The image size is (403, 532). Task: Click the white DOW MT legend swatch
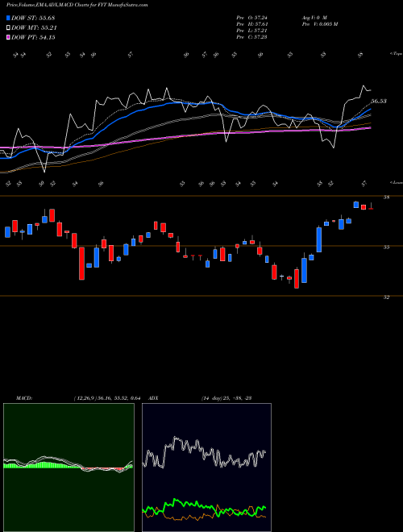pyautogui.click(x=8, y=28)
